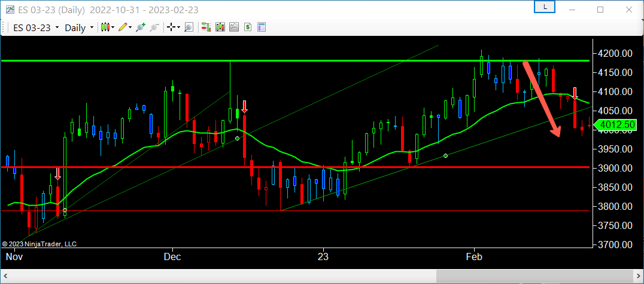Click the zoom in magnifier icon
Viewport: 644px width, 284px height.
pyautogui.click(x=141, y=28)
